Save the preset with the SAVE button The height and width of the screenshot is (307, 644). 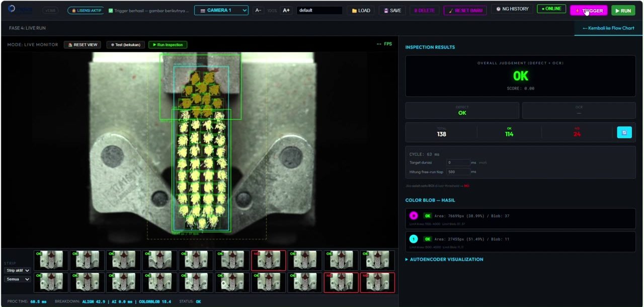(x=392, y=11)
